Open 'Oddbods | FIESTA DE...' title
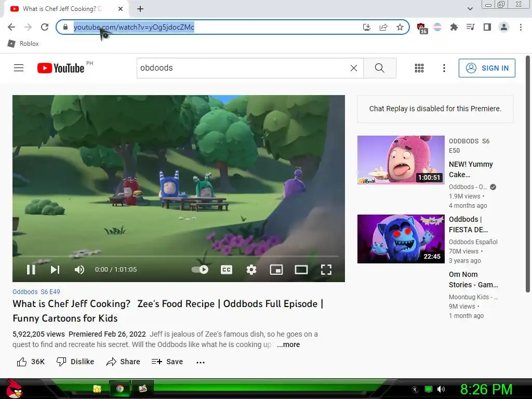 click(468, 224)
